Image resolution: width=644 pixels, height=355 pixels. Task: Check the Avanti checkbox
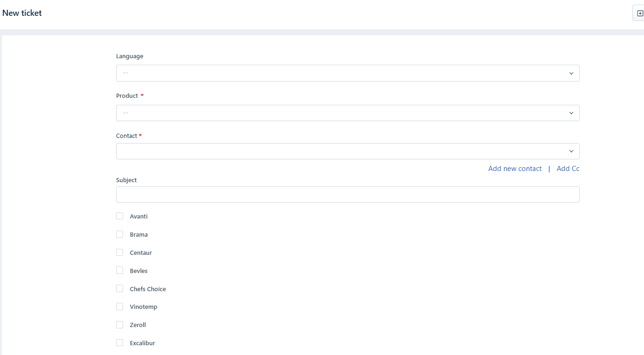120,216
